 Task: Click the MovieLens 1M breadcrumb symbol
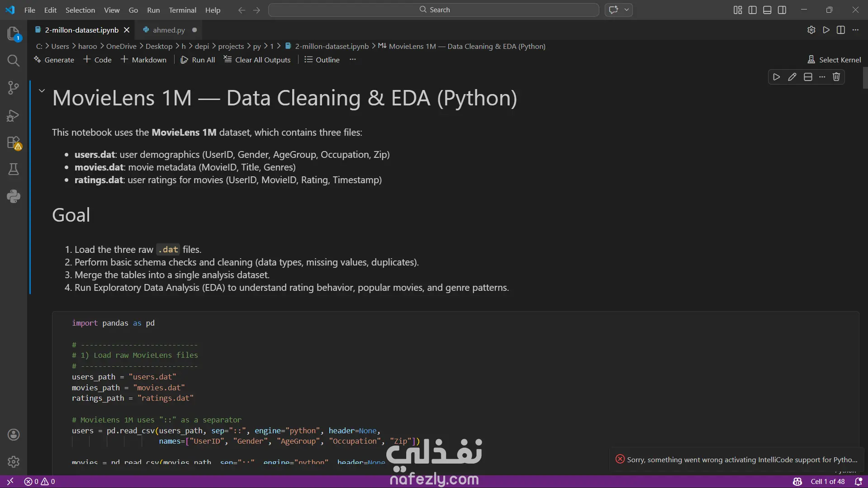click(462, 46)
